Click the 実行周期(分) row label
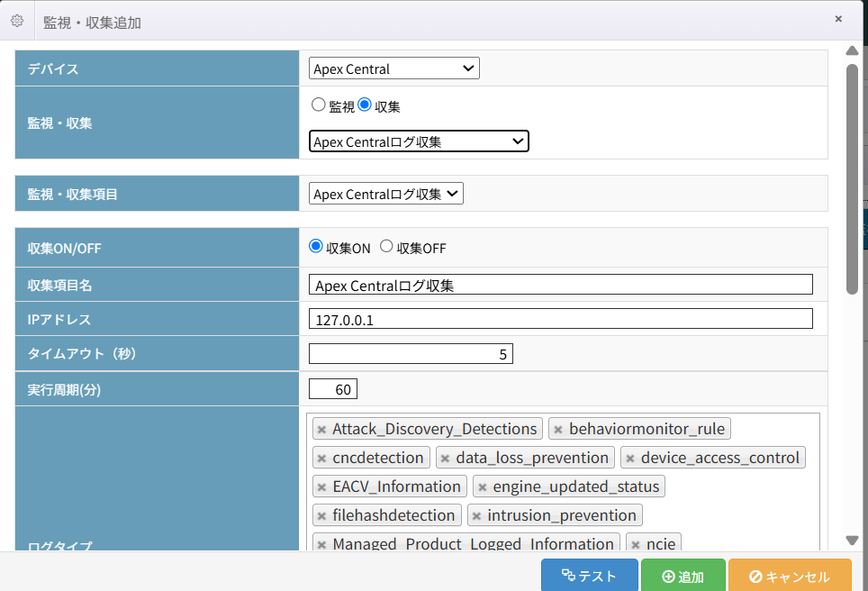The width and height of the screenshot is (868, 591). [x=64, y=389]
